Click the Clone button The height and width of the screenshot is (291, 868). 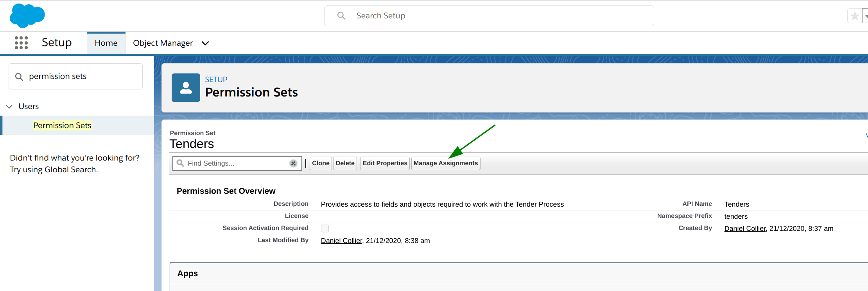pos(321,163)
